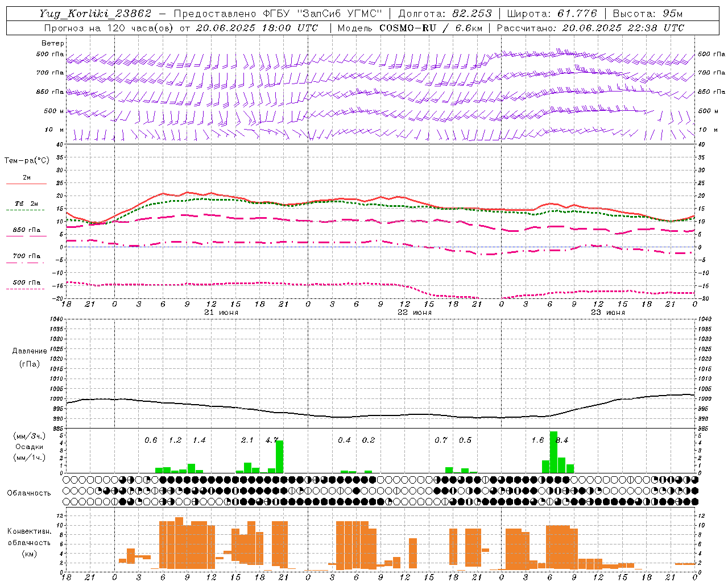Select forecast start time '20.06.2025 18:00 UTC'
The height and width of the screenshot is (582, 728).
(257, 28)
